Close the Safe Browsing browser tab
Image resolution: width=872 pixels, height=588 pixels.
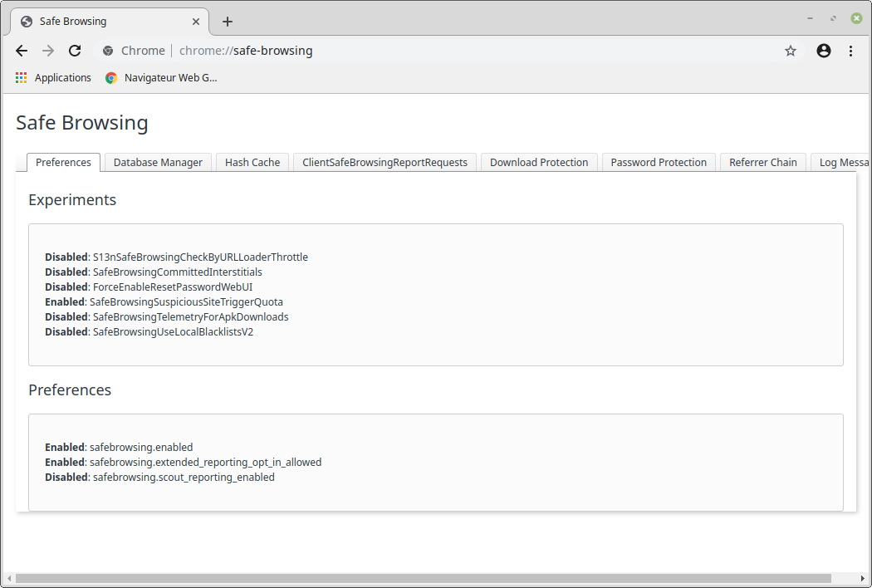[197, 22]
